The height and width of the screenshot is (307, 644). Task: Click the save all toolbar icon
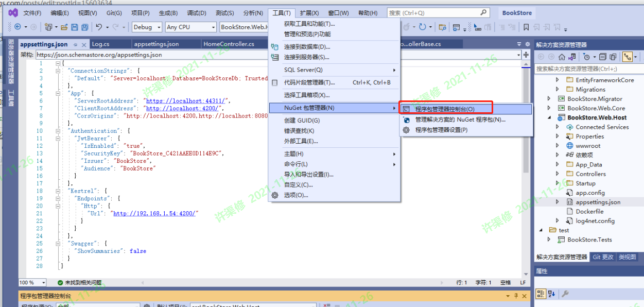pyautogui.click(x=85, y=27)
